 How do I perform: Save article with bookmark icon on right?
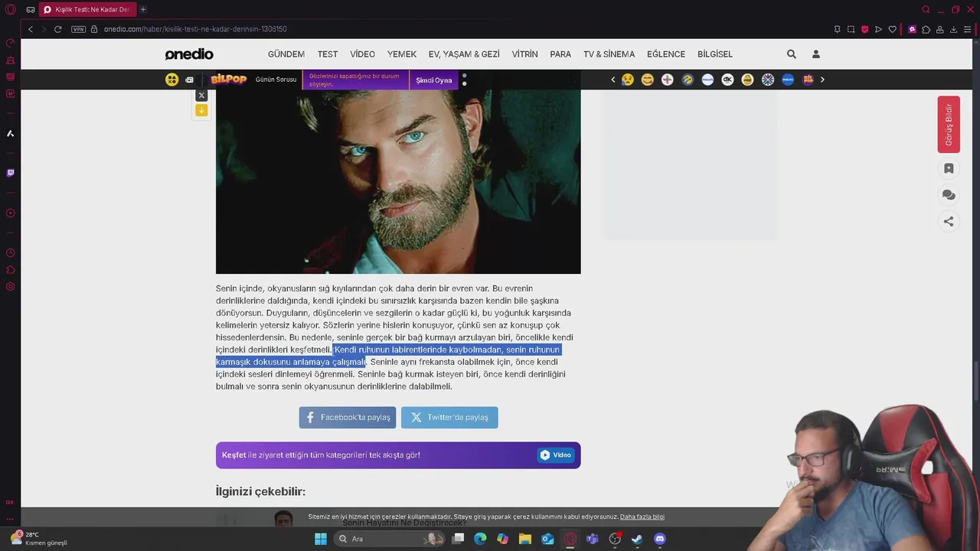(949, 168)
